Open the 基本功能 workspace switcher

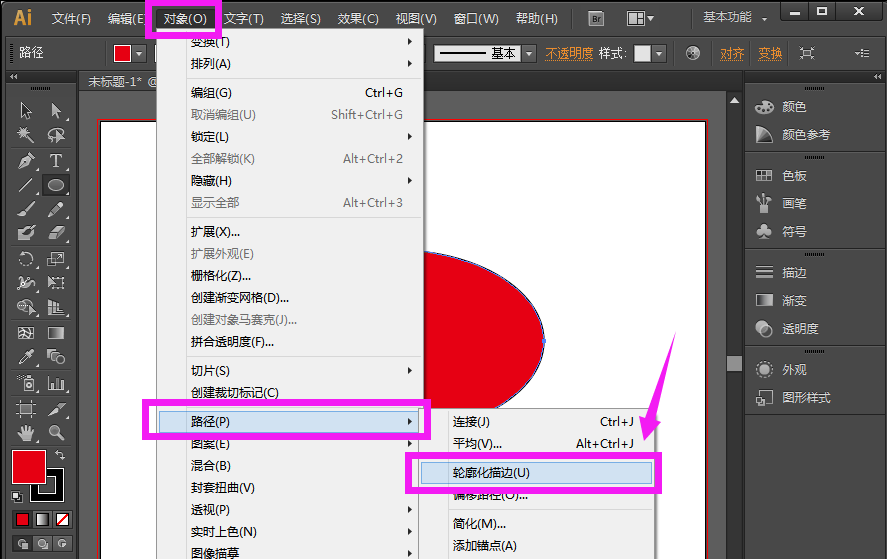point(735,18)
